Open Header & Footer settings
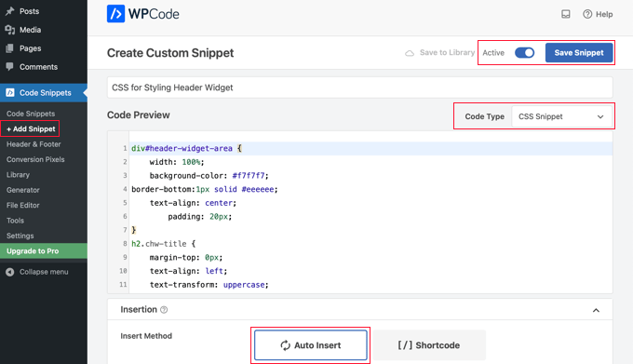633x364 pixels. coord(34,144)
